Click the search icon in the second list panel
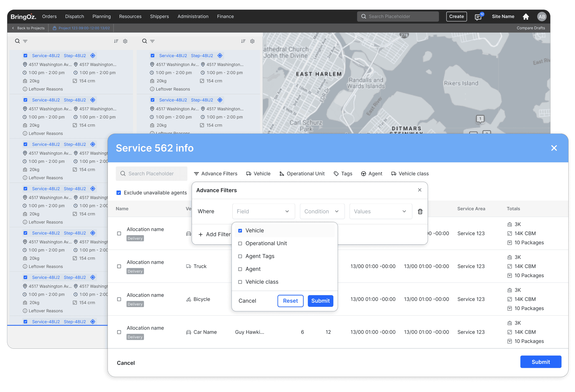Viewport: 575px width, 392px height. [x=144, y=41]
